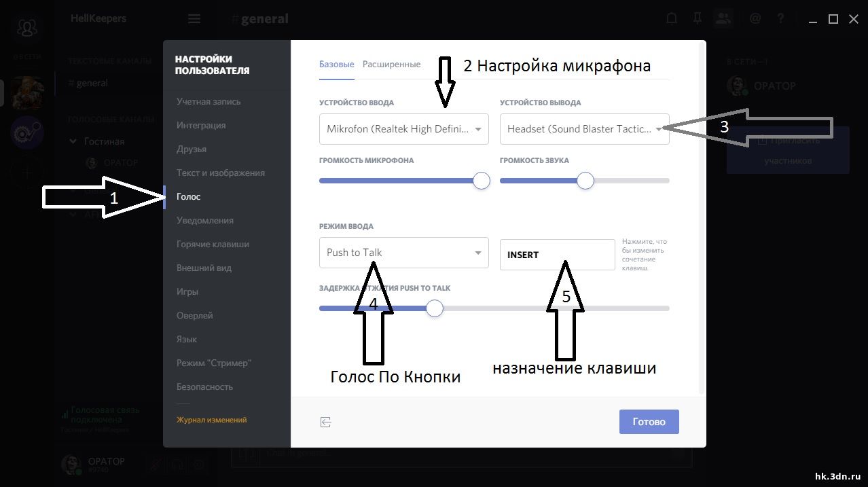Image resolution: width=868 pixels, height=487 pixels.
Task: Click the Push to Talk release delay slider handle
Action: tap(435, 308)
